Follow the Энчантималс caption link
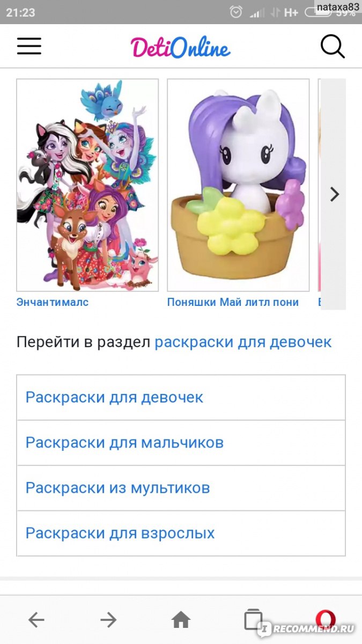 pyautogui.click(x=53, y=302)
